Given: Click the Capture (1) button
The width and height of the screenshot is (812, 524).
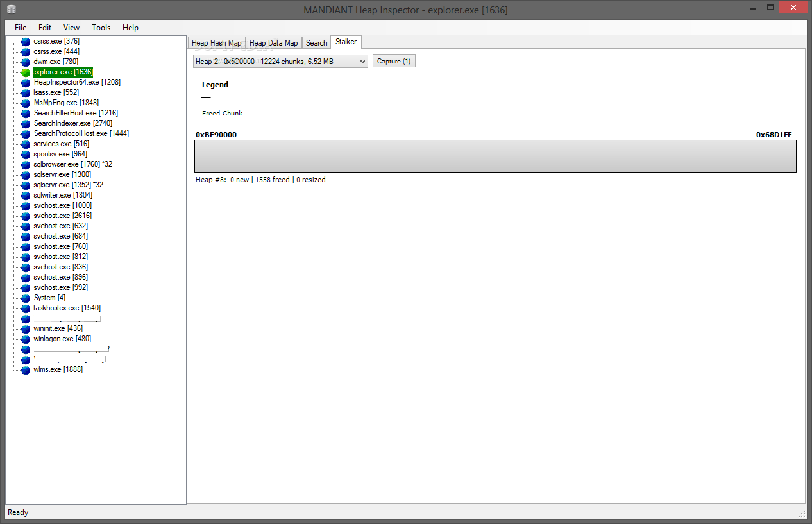Looking at the screenshot, I should [x=394, y=61].
